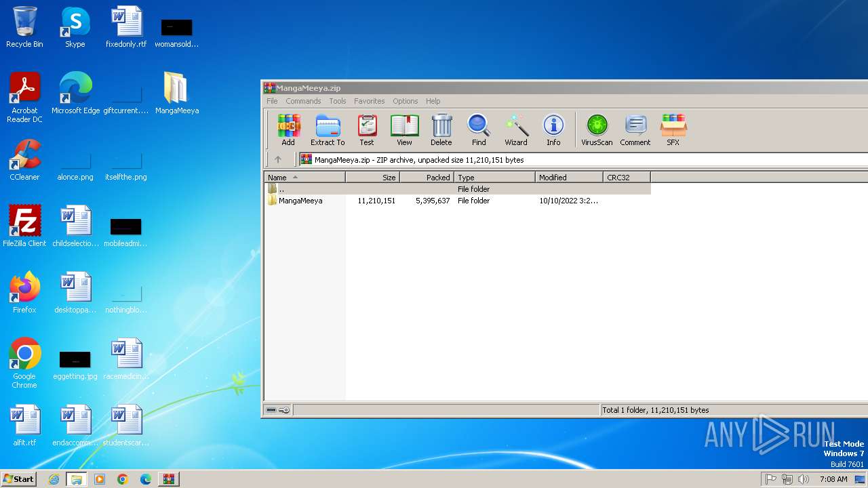Open the Help menu

(x=433, y=101)
